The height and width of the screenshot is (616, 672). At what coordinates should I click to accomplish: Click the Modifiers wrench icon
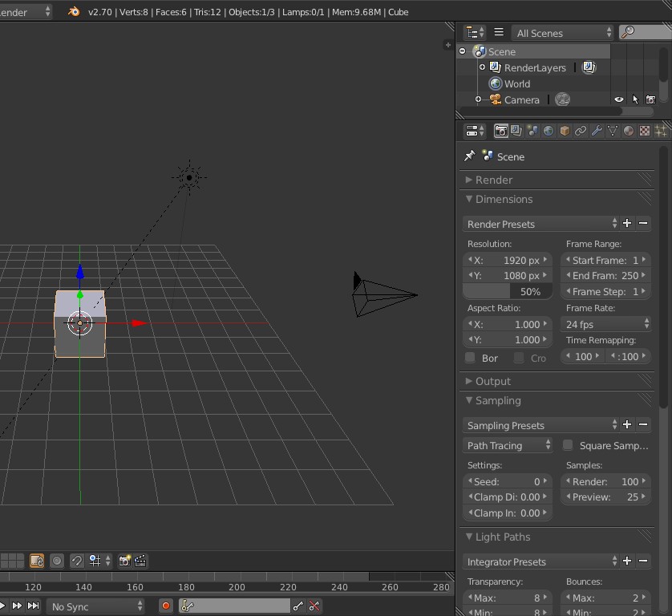(595, 130)
